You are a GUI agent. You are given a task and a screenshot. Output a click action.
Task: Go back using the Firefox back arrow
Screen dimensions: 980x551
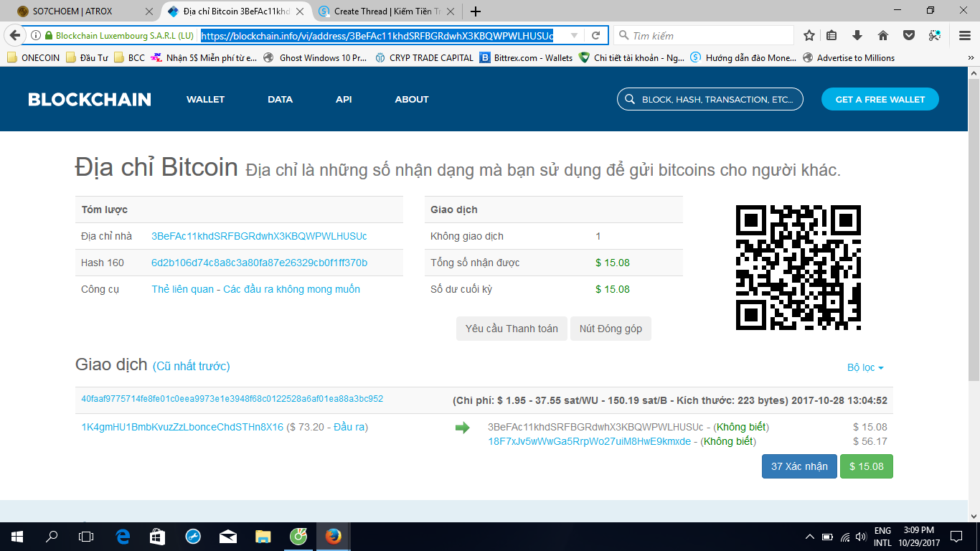coord(14,35)
